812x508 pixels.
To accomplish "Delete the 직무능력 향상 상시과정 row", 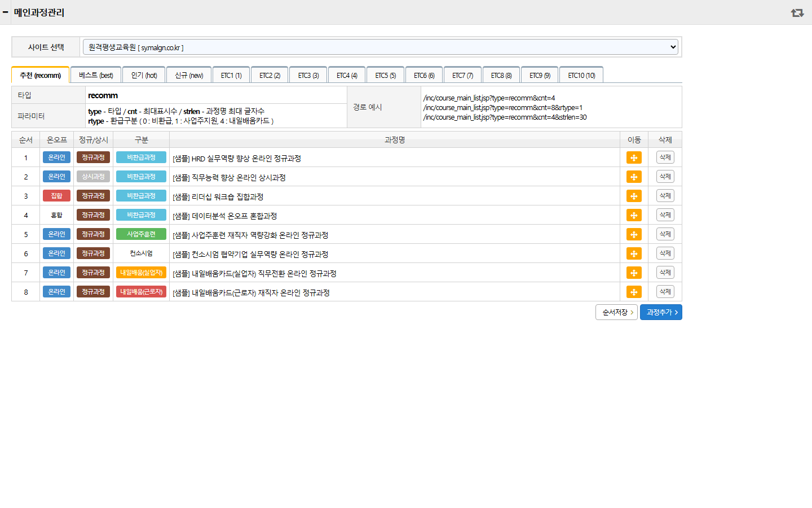I will (x=665, y=177).
